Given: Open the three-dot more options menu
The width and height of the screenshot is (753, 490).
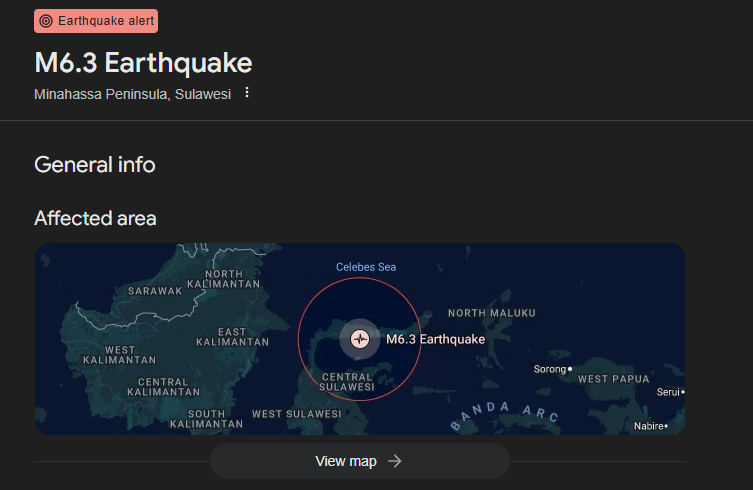Looking at the screenshot, I should pos(247,93).
